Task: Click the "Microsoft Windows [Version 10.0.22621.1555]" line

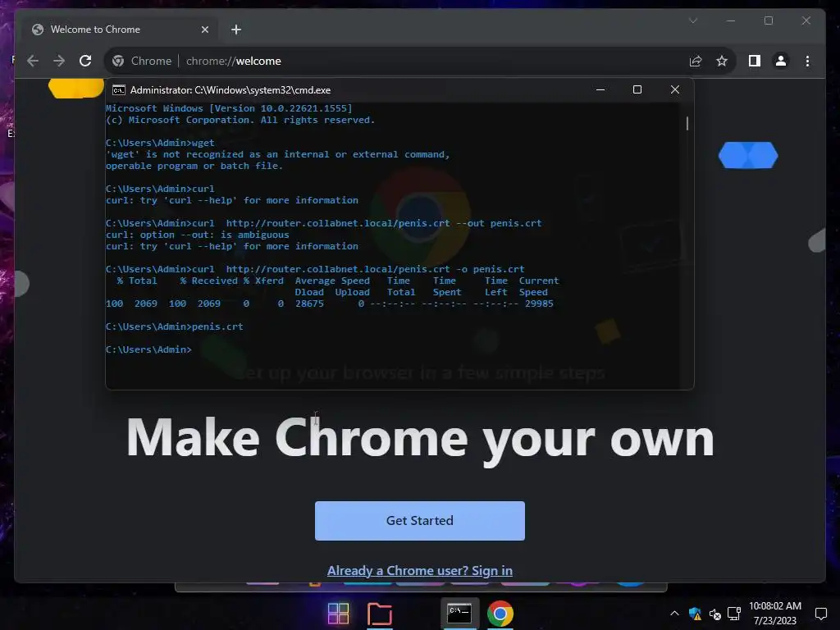Action: click(x=229, y=108)
